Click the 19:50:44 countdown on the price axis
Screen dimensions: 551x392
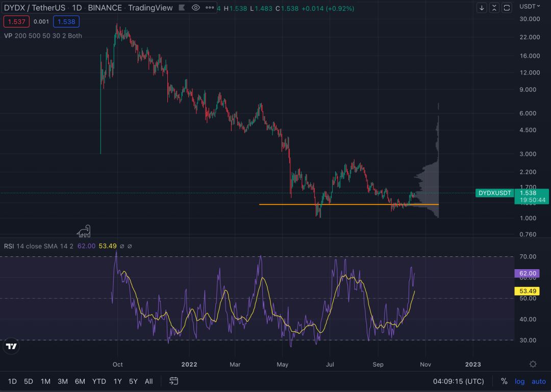[532, 200]
